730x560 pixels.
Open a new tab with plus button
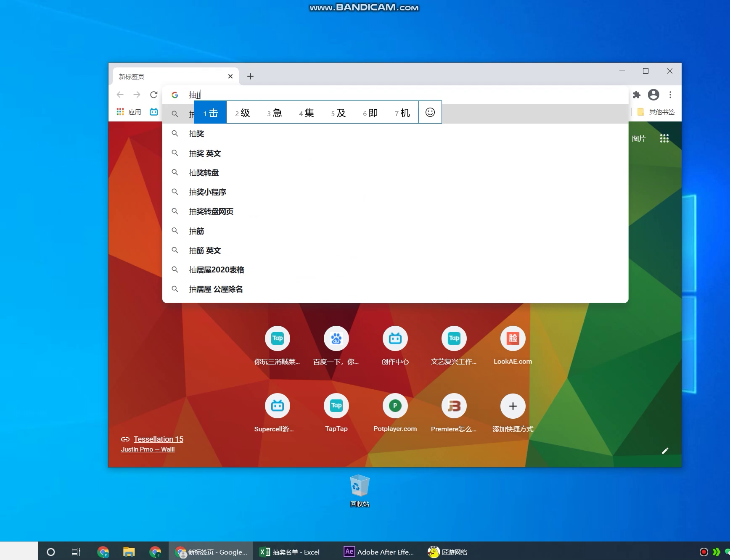point(250,76)
